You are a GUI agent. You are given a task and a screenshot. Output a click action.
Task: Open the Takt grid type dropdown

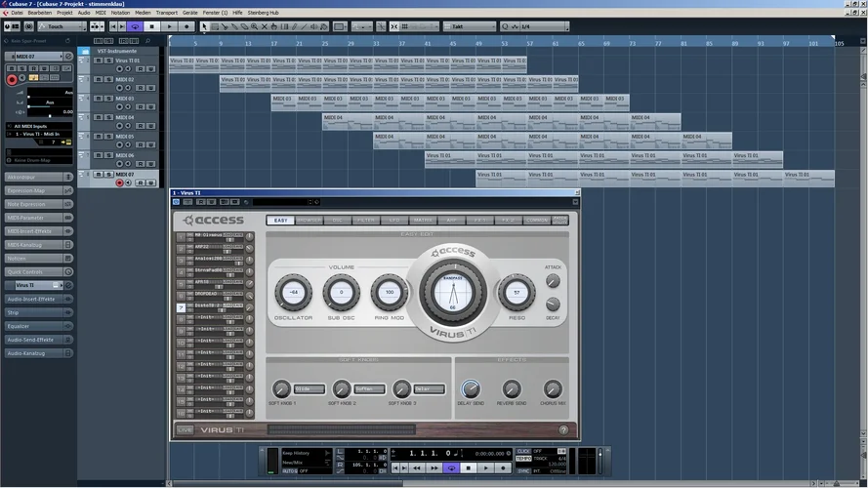(x=470, y=26)
